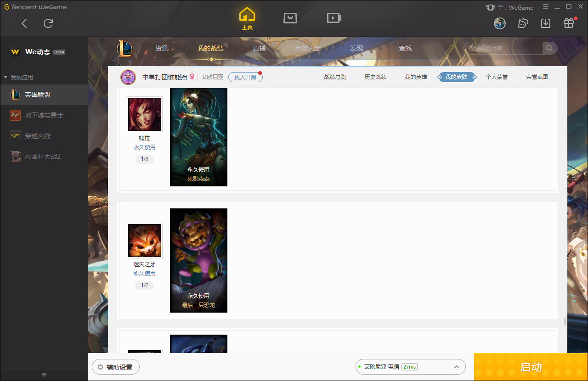Open the 英雄大全 tab
The image size is (588, 381).
(x=308, y=48)
